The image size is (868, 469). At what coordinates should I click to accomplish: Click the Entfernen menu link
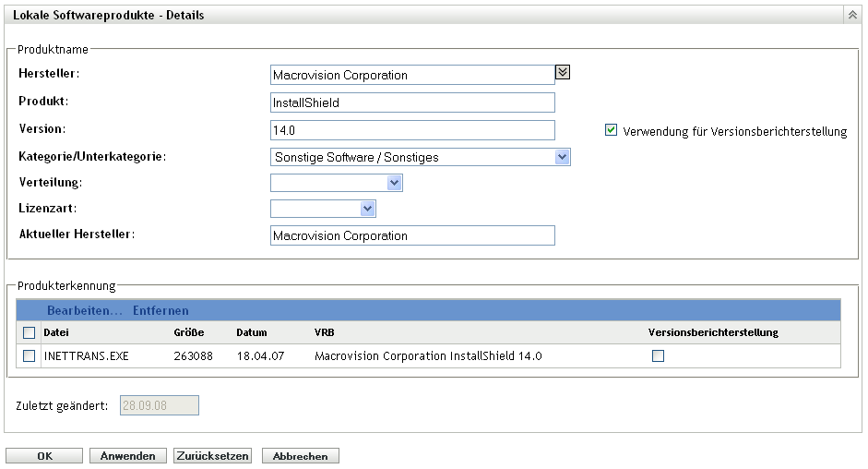(161, 311)
